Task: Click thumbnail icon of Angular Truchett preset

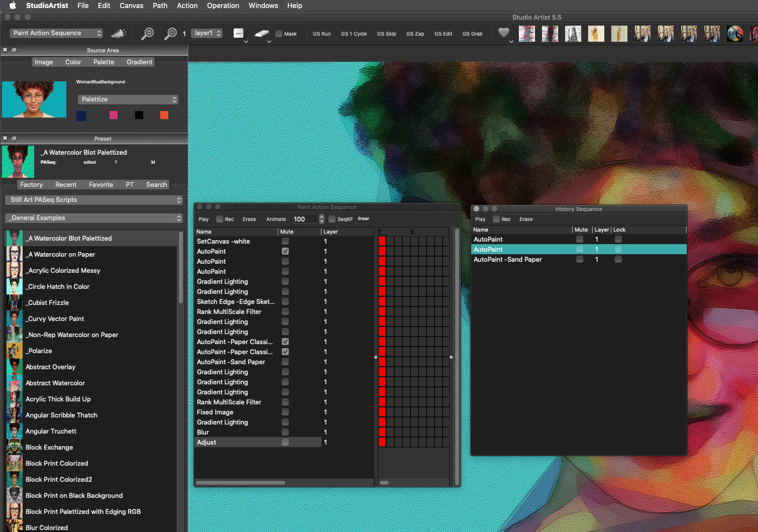Action: point(15,431)
